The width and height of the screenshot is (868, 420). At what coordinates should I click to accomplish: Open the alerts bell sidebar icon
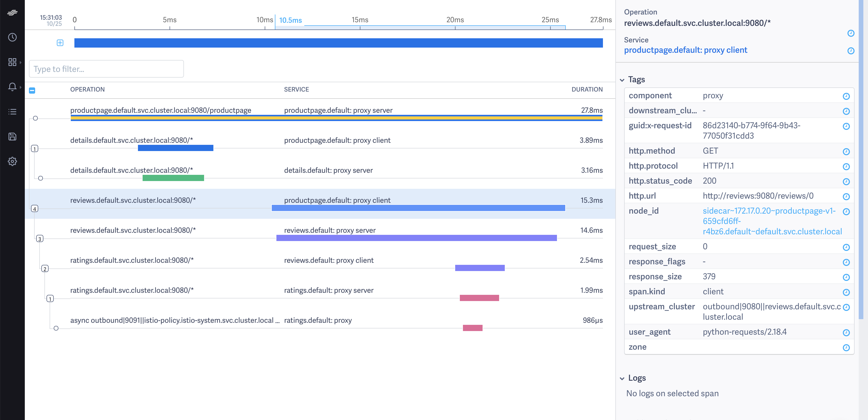point(12,87)
